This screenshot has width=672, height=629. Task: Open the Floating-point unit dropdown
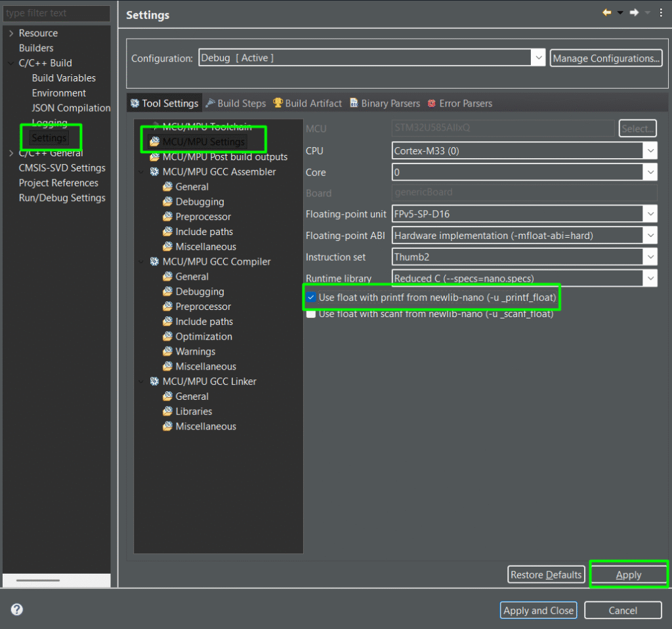[x=650, y=214]
